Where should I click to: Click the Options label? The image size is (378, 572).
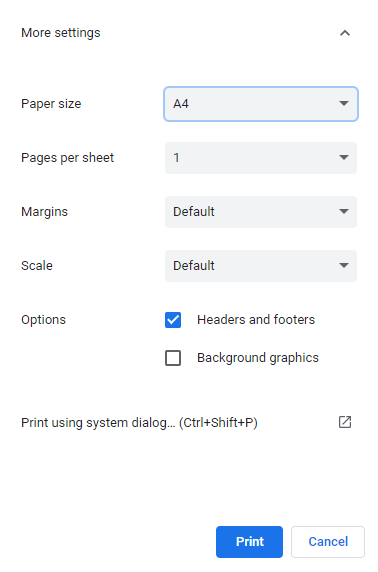tap(43, 320)
